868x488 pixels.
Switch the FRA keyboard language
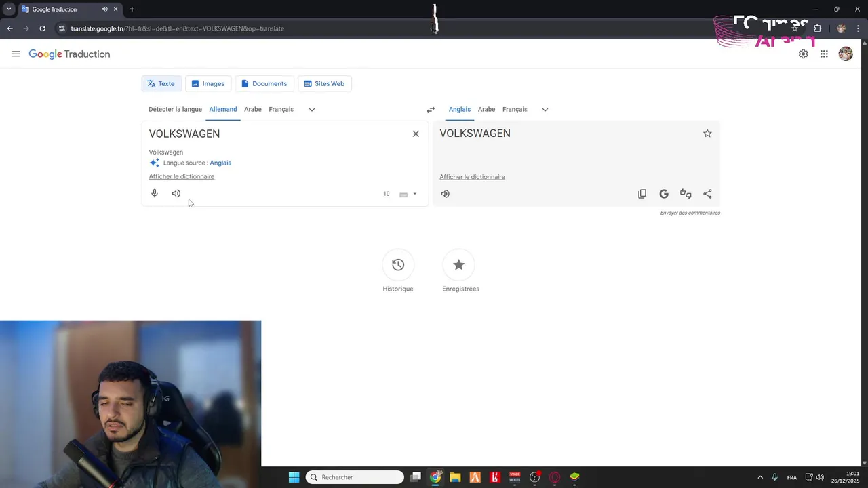(x=792, y=477)
